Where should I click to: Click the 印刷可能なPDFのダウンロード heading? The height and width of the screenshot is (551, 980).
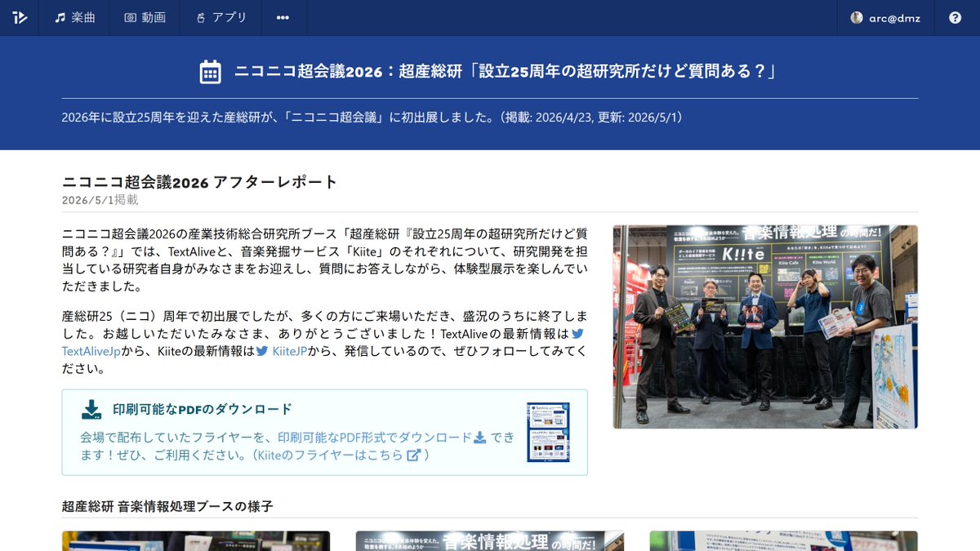[203, 409]
